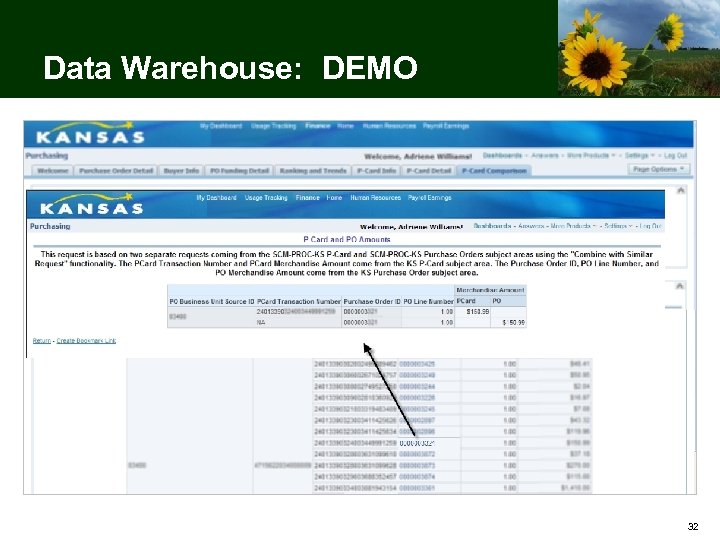Viewport: 720px width, 540px height.
Task: Open Answers link in blurred background header
Action: tap(545, 156)
